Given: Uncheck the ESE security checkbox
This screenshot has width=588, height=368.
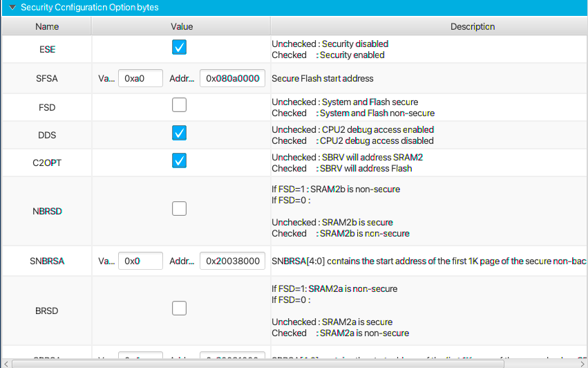Looking at the screenshot, I should 179,47.
